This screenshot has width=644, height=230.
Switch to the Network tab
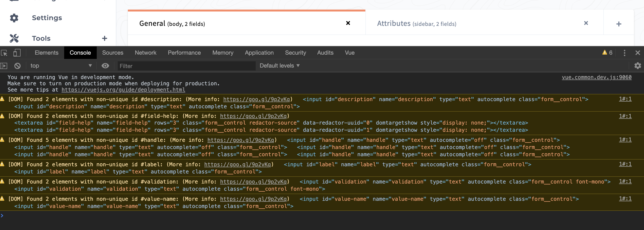[145, 52]
